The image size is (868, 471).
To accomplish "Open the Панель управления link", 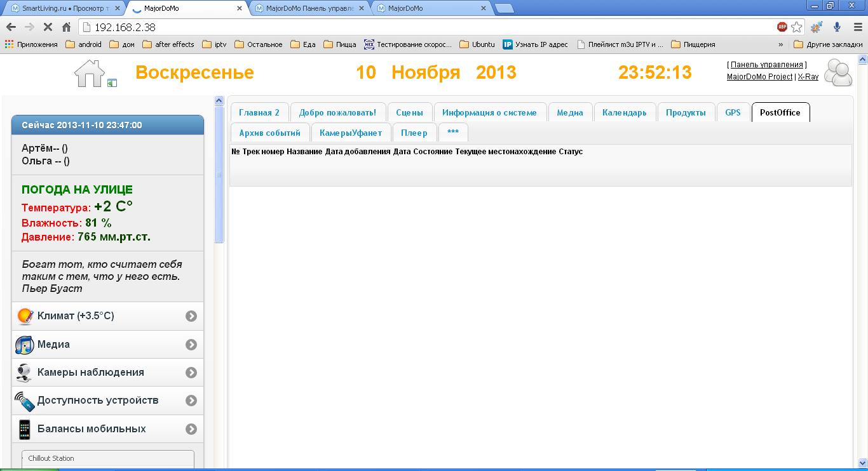I will click(766, 65).
